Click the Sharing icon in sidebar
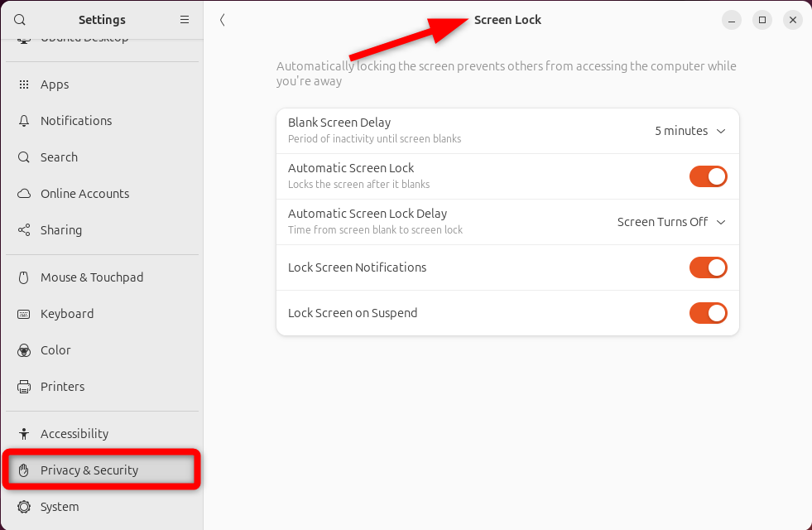 (24, 230)
